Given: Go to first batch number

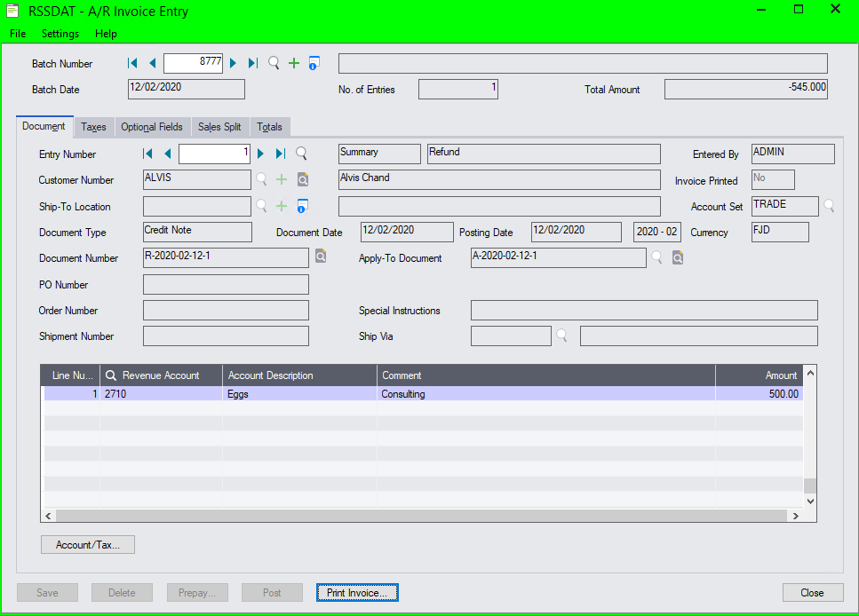Looking at the screenshot, I should point(133,63).
